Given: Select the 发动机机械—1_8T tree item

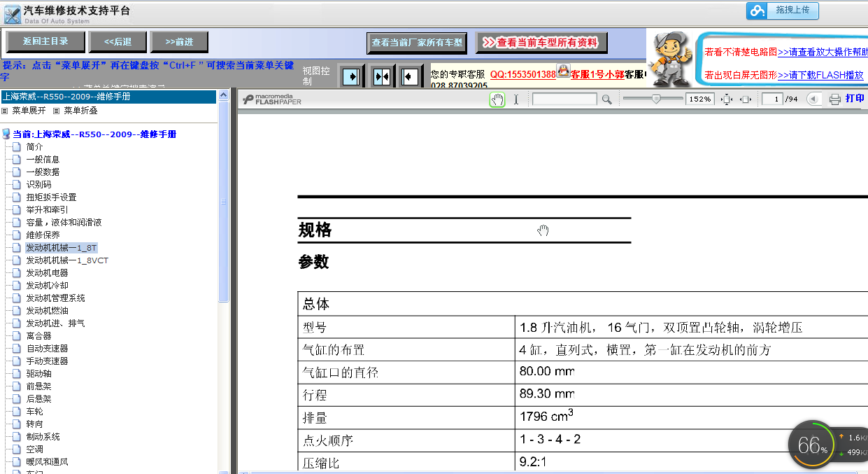Looking at the screenshot, I should tap(62, 248).
